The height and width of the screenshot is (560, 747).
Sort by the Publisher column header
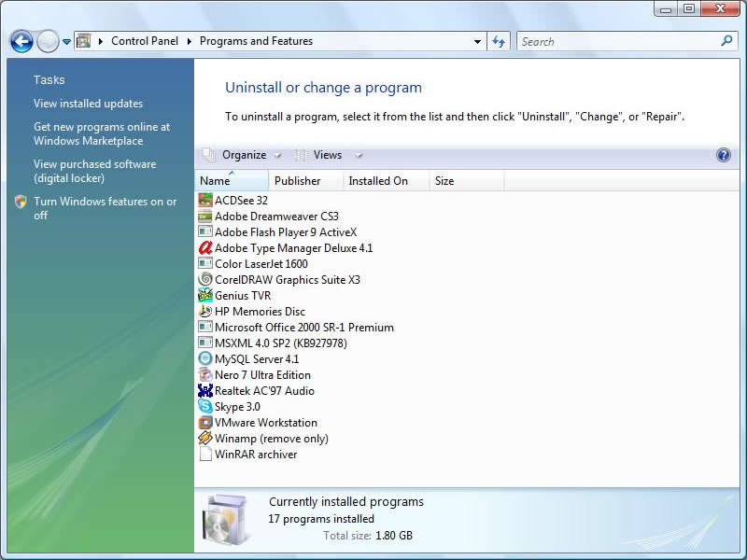pyautogui.click(x=306, y=181)
